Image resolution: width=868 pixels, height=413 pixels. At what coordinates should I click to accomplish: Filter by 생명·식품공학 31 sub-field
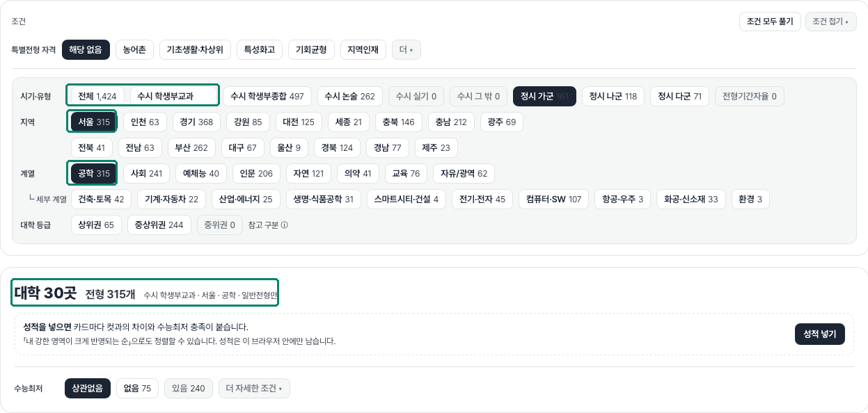pos(324,200)
